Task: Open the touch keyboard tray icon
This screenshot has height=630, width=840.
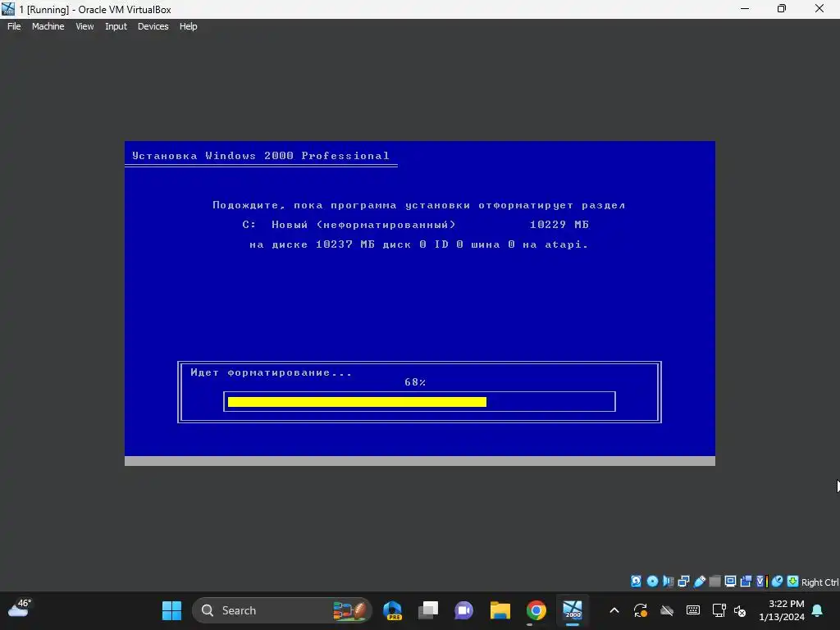Action: click(x=692, y=610)
